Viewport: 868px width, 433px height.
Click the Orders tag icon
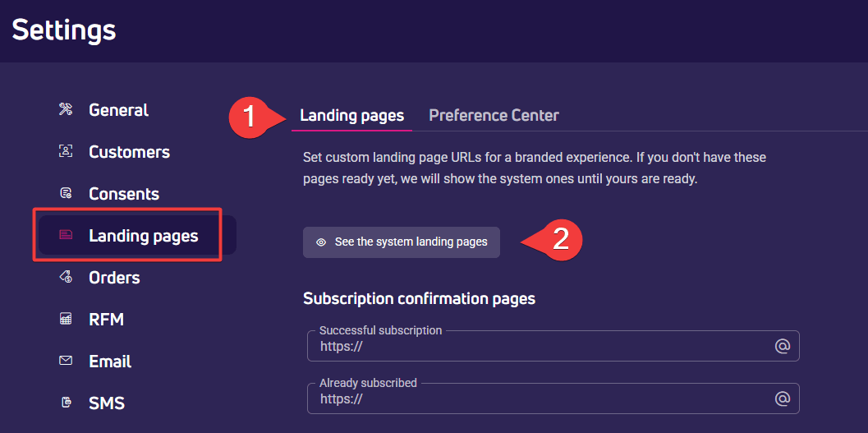[x=66, y=277]
